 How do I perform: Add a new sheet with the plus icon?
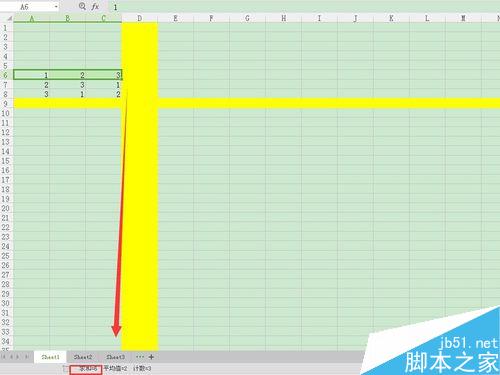[x=151, y=357]
